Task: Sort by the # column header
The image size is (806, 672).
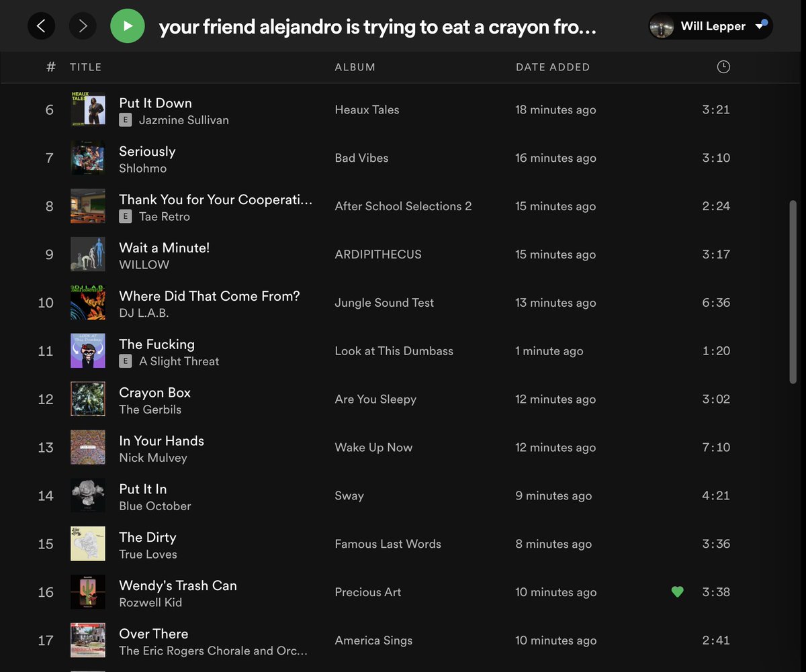Action: [x=51, y=67]
